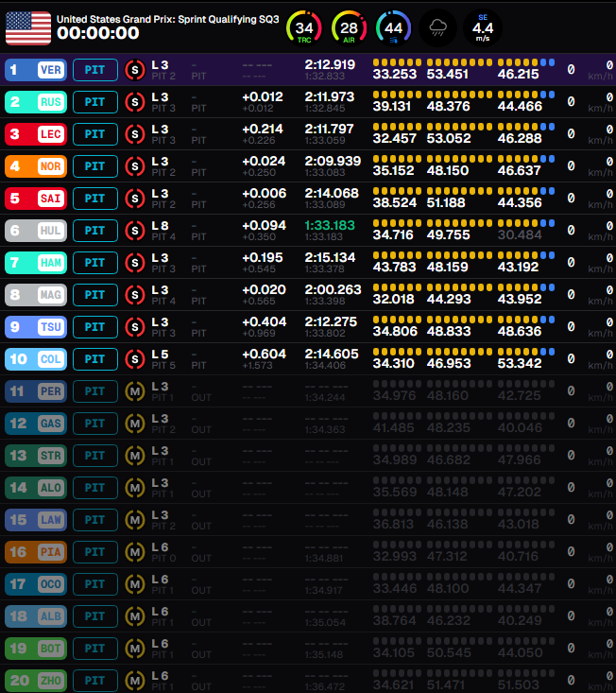Click LEC's sector one time 32.457
The image size is (616, 693).
(394, 139)
